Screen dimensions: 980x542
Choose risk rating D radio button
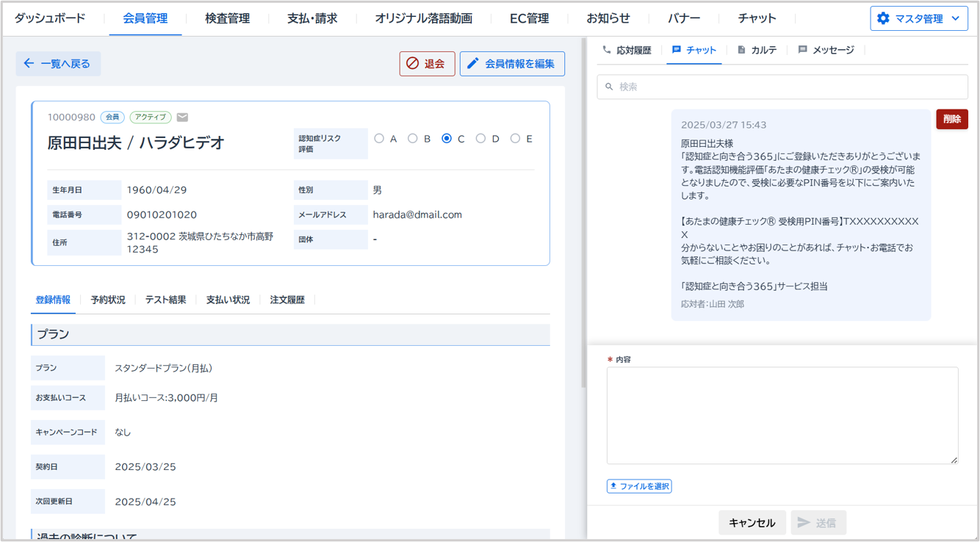480,138
